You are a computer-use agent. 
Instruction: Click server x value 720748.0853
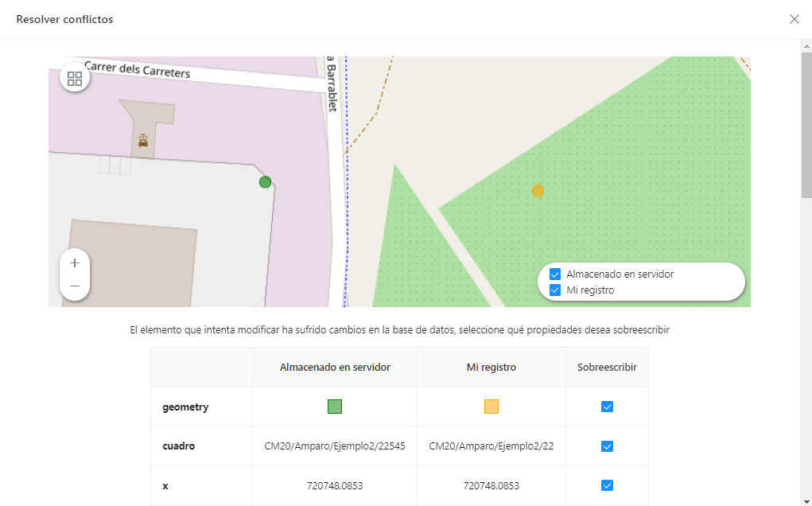(335, 486)
